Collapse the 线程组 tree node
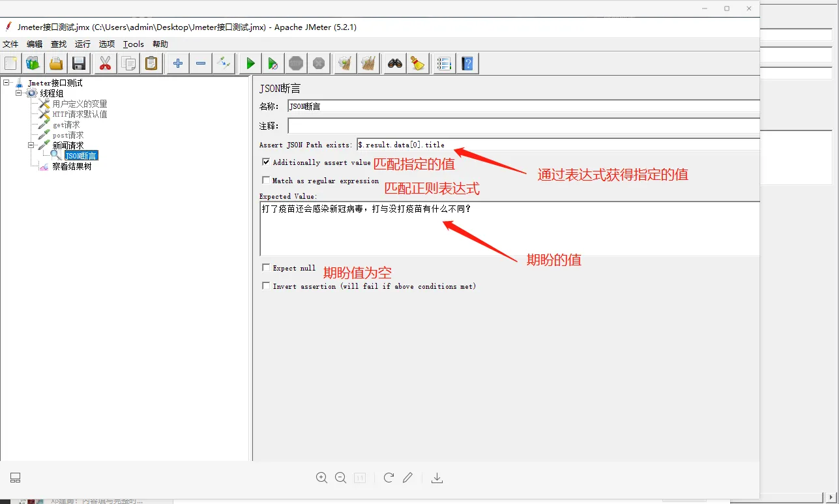This screenshot has height=504, width=839. tap(19, 93)
